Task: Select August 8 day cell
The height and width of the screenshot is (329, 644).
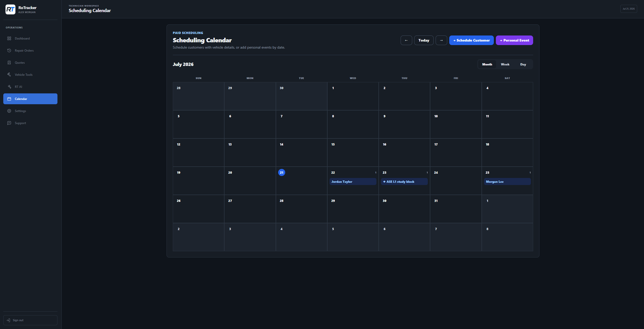Action: pyautogui.click(x=507, y=237)
